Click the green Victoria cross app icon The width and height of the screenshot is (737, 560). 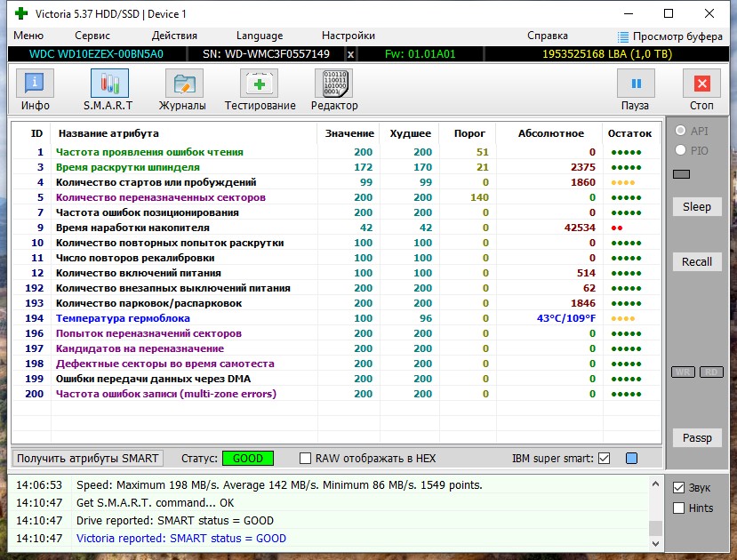tap(21, 13)
